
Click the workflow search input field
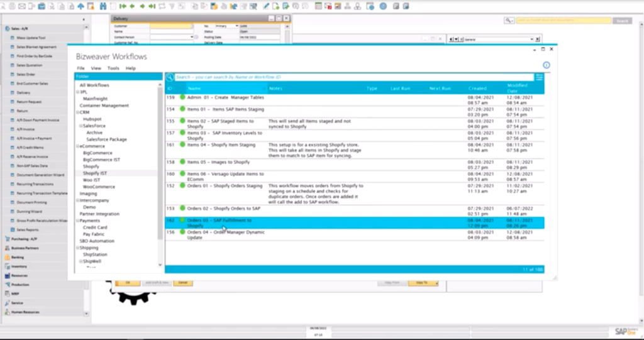[x=355, y=77]
